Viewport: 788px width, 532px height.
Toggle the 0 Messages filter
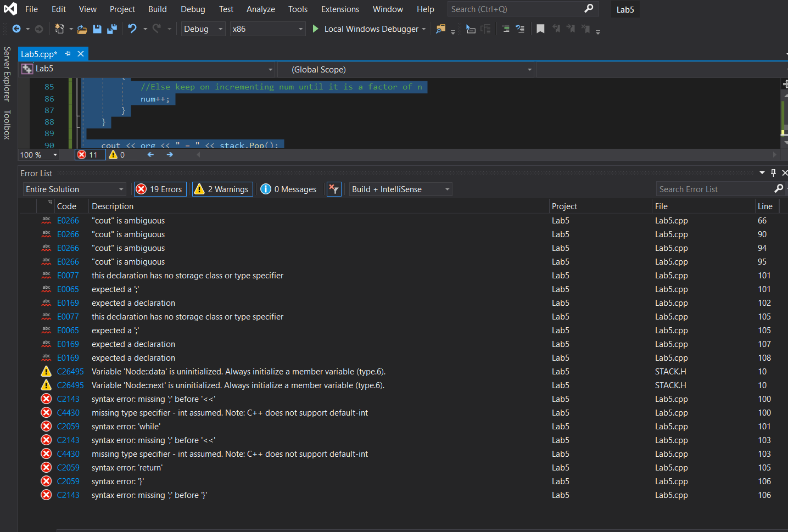(289, 189)
